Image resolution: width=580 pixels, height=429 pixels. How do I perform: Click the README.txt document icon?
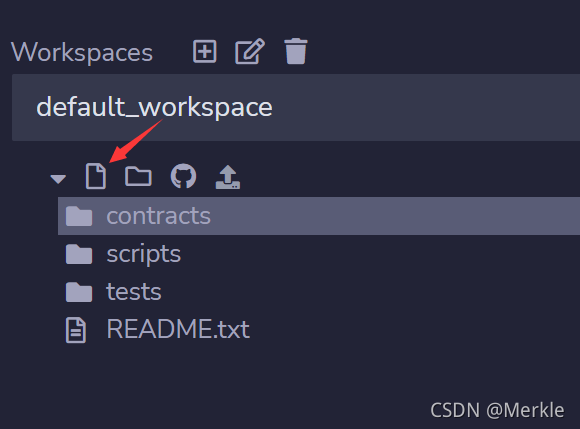coord(76,330)
